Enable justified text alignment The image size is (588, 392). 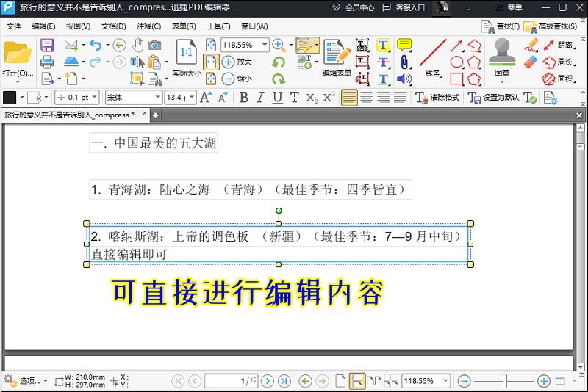point(400,98)
